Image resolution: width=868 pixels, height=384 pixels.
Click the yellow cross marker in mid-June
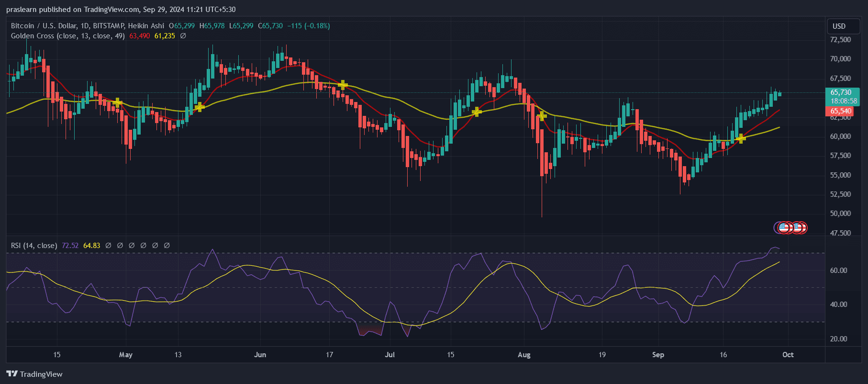click(342, 85)
